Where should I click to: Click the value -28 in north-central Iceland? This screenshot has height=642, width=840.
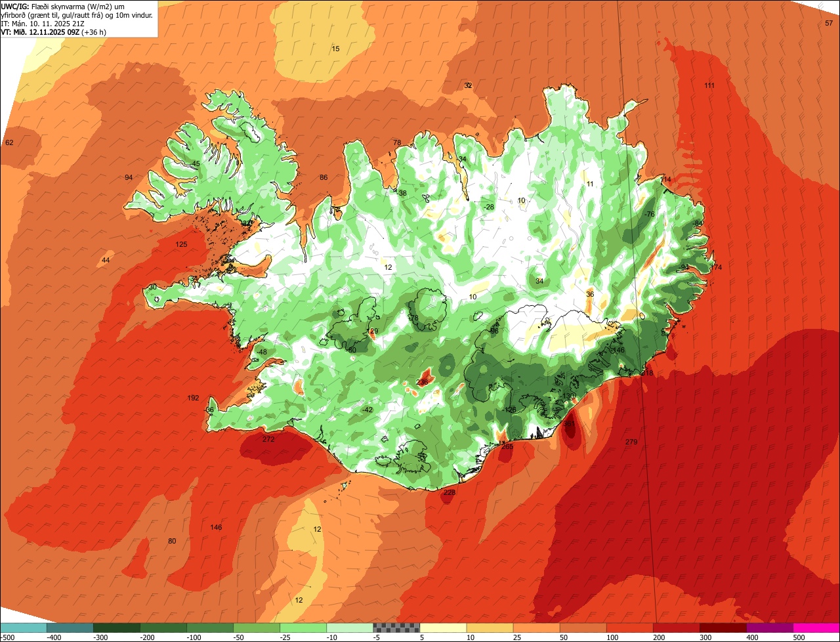(x=488, y=207)
